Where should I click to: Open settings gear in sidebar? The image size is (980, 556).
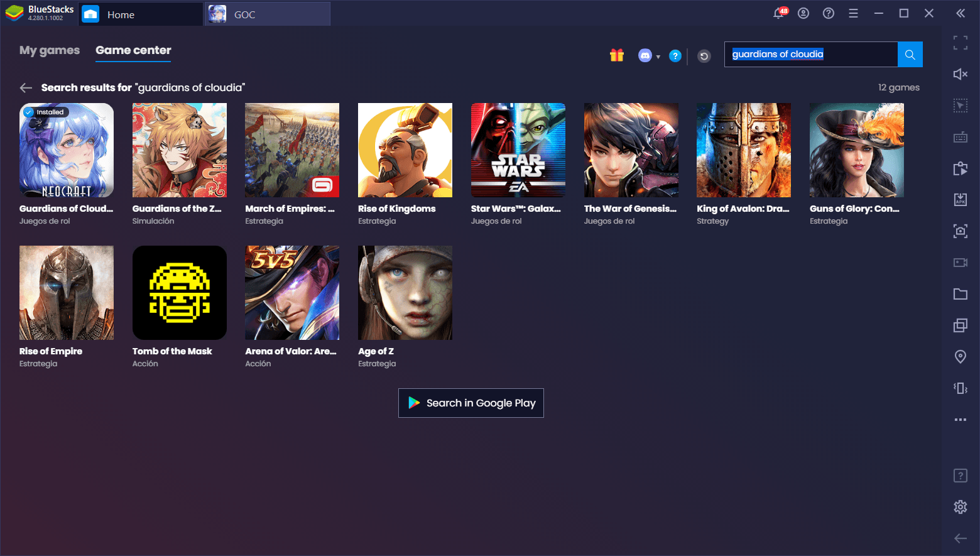click(961, 507)
